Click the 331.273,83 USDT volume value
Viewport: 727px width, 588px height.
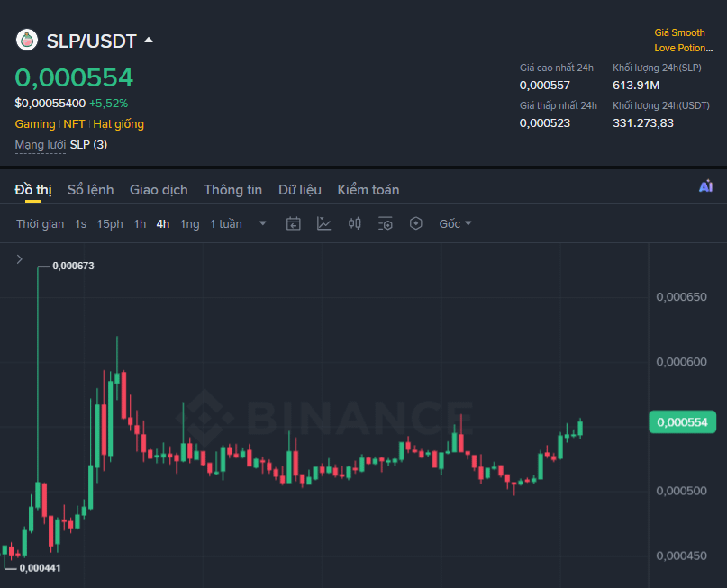(x=643, y=123)
